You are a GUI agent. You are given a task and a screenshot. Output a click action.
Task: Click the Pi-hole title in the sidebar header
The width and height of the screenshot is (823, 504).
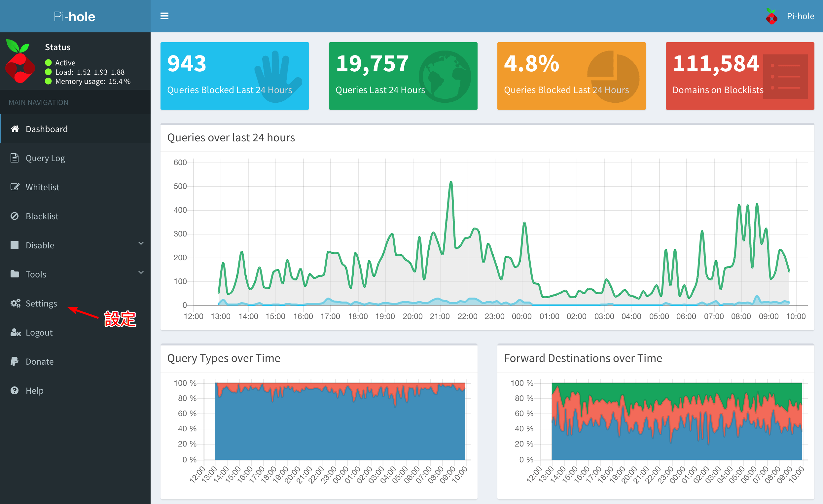pos(75,17)
